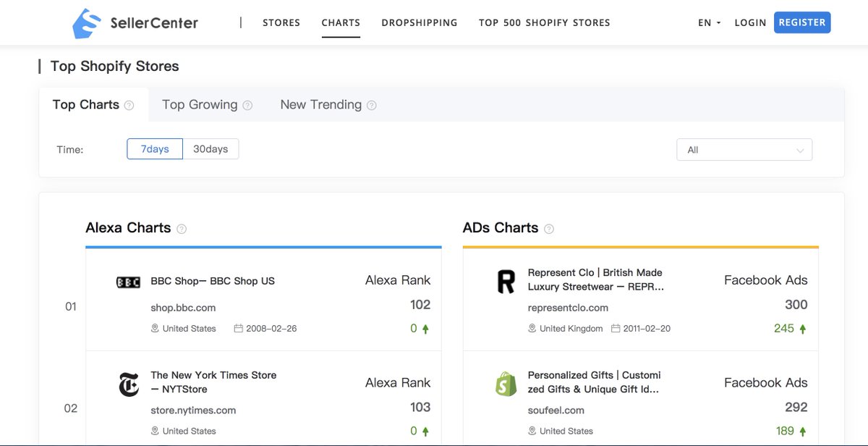This screenshot has width=868, height=446.
Task: Open TOP 500 SHOPIFY STORES page
Action: (x=545, y=22)
